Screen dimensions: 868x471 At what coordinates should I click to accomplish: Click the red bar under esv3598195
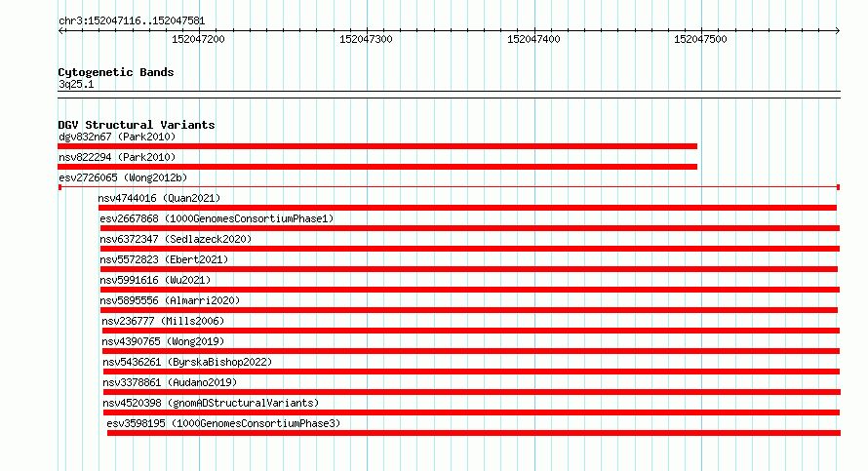tap(474, 433)
